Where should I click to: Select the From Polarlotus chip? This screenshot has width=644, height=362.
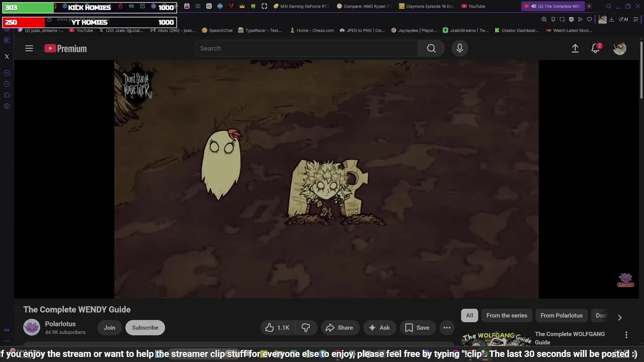click(x=561, y=315)
